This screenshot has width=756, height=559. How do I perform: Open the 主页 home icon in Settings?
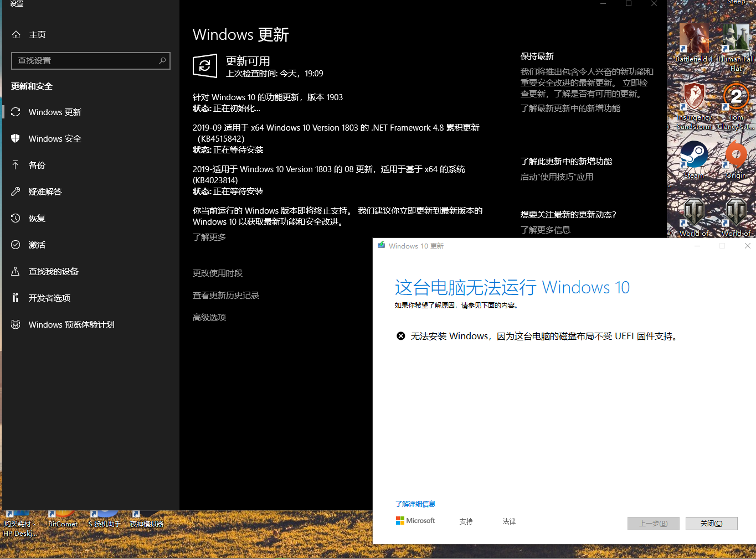[16, 34]
